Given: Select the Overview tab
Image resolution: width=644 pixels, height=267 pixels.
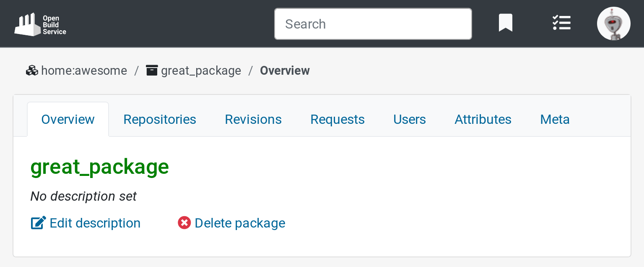Looking at the screenshot, I should click(68, 120).
